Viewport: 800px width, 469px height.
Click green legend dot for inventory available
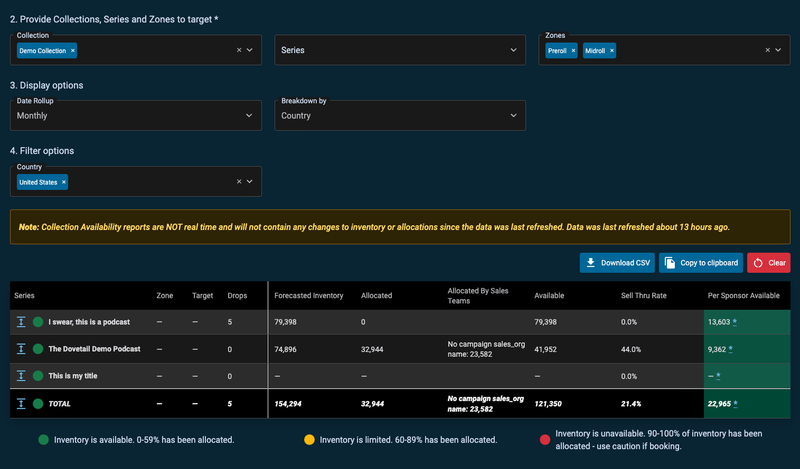pyautogui.click(x=43, y=440)
